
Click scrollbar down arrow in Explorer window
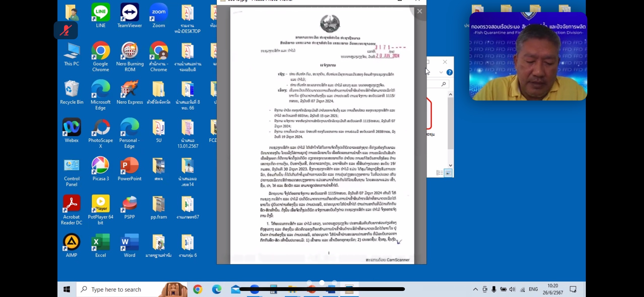coord(450,166)
